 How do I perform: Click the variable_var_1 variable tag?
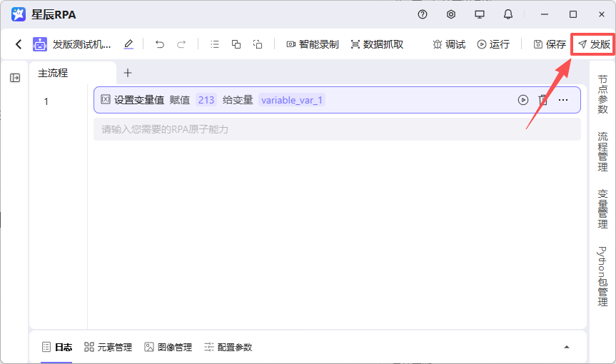click(292, 100)
